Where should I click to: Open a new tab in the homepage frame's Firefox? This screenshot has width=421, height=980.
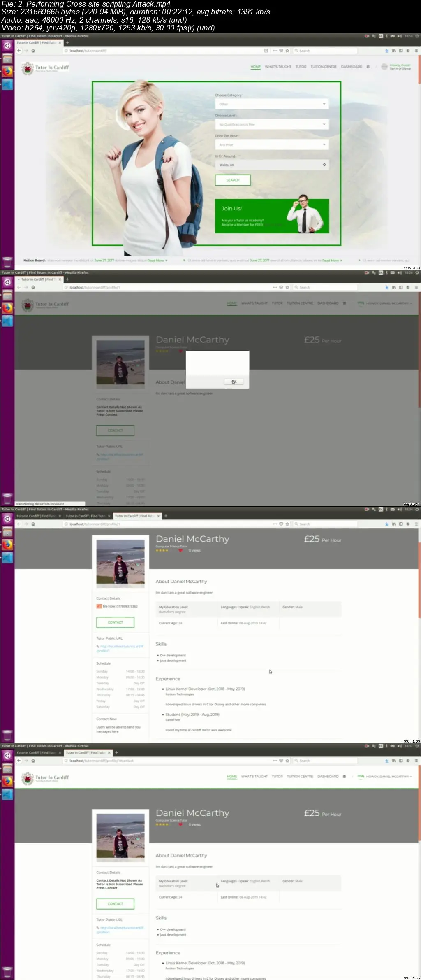pyautogui.click(x=67, y=43)
